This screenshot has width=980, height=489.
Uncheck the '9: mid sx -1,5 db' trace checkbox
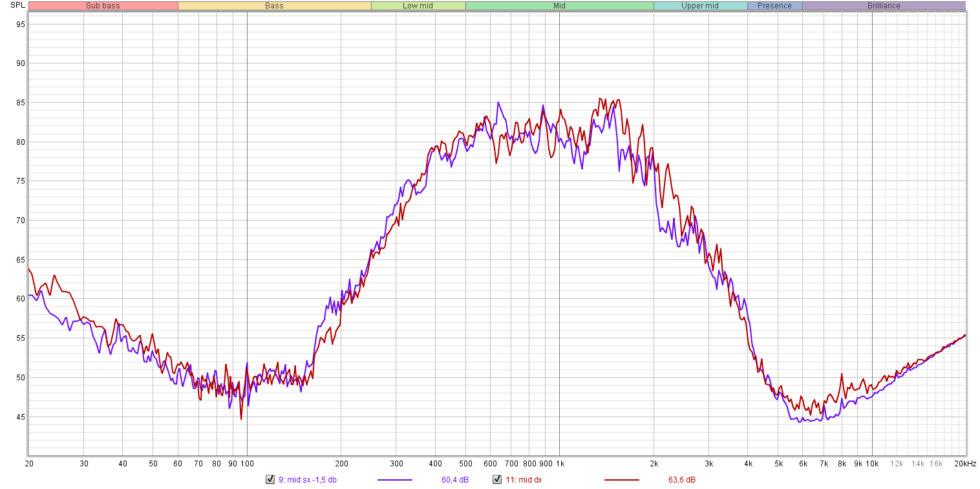point(270,479)
